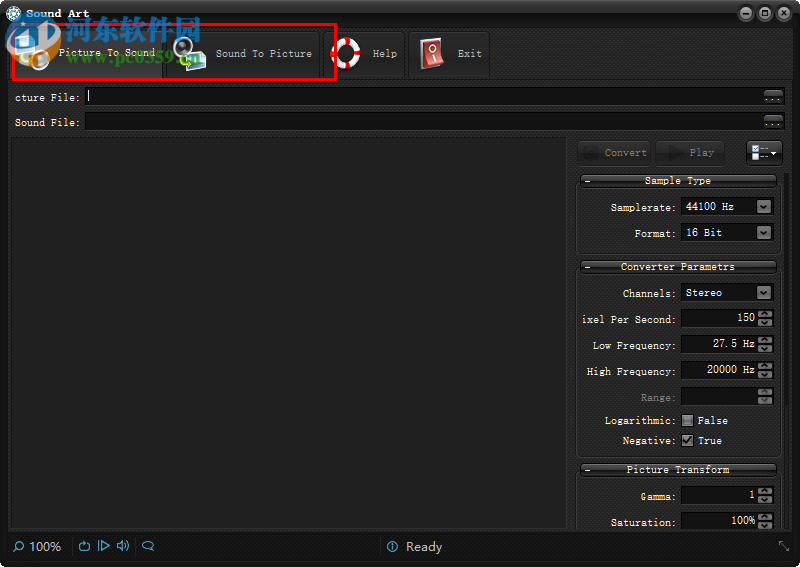The width and height of the screenshot is (800, 567).
Task: Increase Pixel Per Second value
Action: [765, 314]
